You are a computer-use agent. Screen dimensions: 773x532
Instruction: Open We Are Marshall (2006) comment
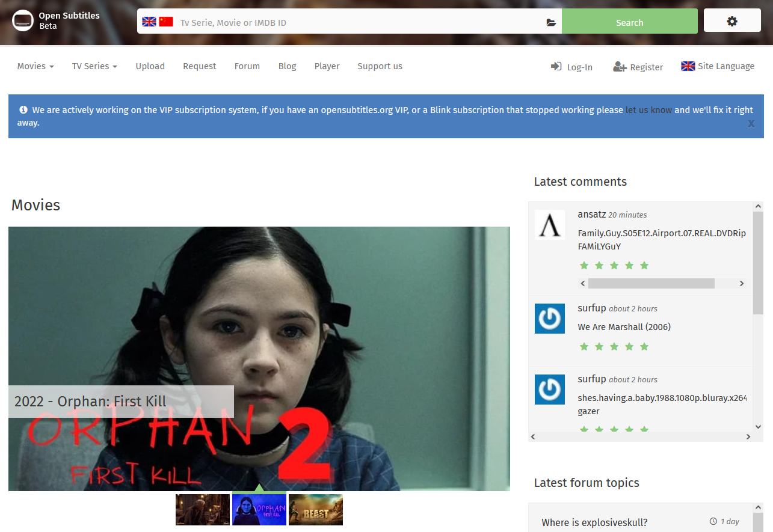[624, 327]
